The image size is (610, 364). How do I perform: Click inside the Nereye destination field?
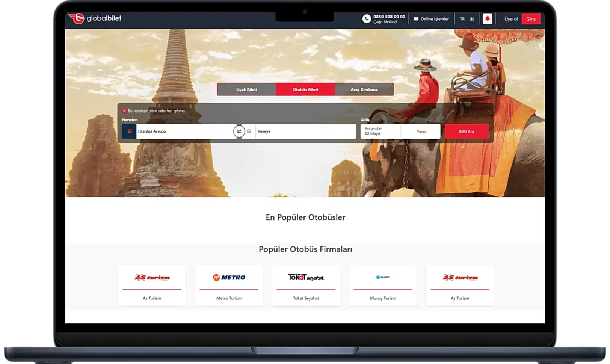[x=305, y=131]
